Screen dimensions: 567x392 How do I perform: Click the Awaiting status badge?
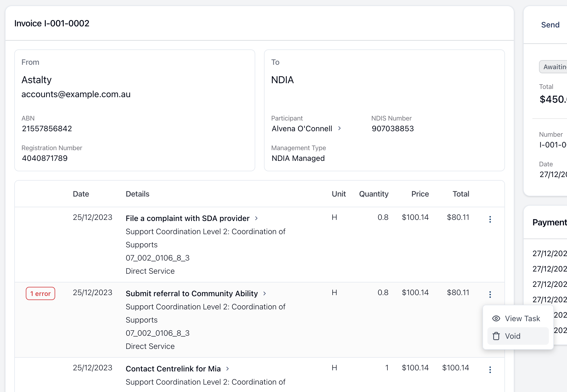(553, 67)
